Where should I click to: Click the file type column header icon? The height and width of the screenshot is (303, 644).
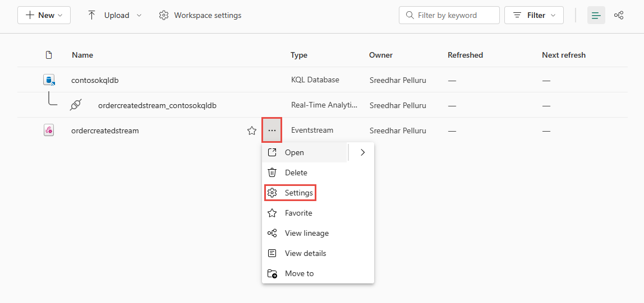[49, 55]
